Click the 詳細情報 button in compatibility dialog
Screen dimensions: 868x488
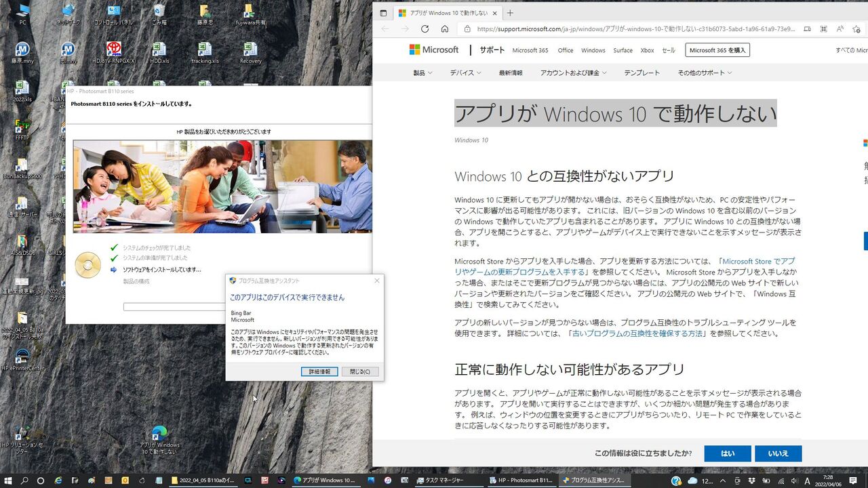[x=319, y=371]
